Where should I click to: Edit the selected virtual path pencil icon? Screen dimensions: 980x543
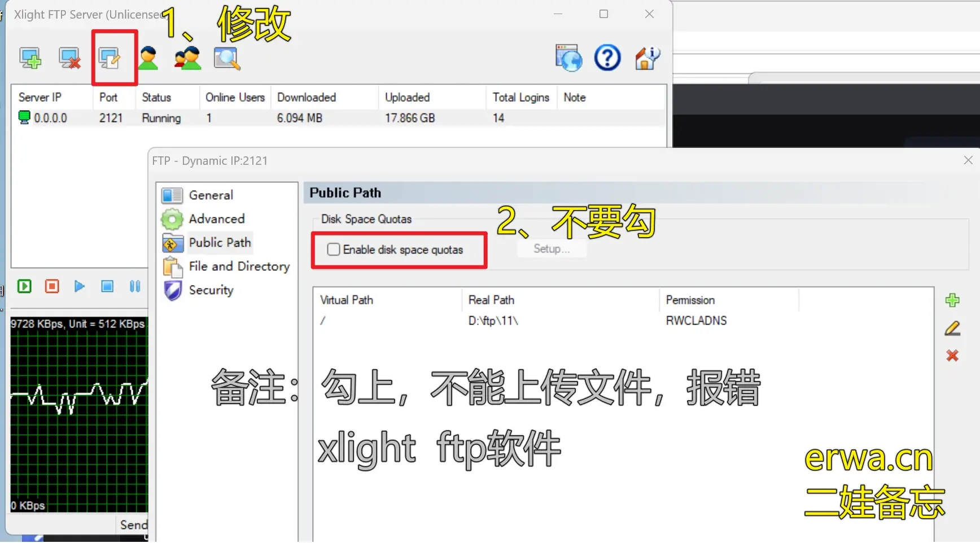(x=952, y=328)
